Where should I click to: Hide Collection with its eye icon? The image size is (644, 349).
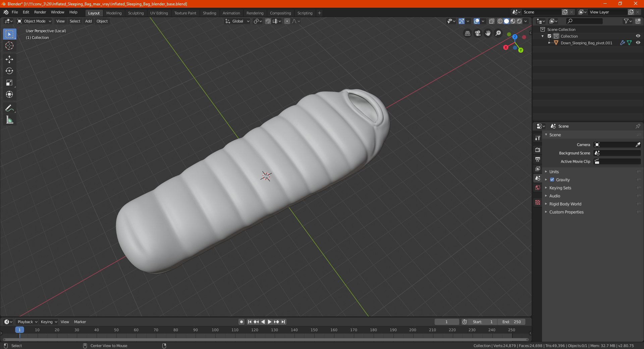tap(638, 36)
